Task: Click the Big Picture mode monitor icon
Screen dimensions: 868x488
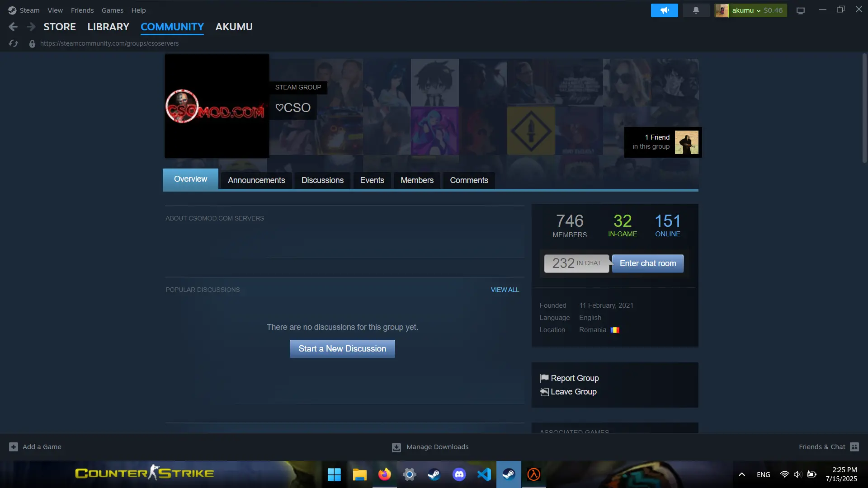Action: 801,11
